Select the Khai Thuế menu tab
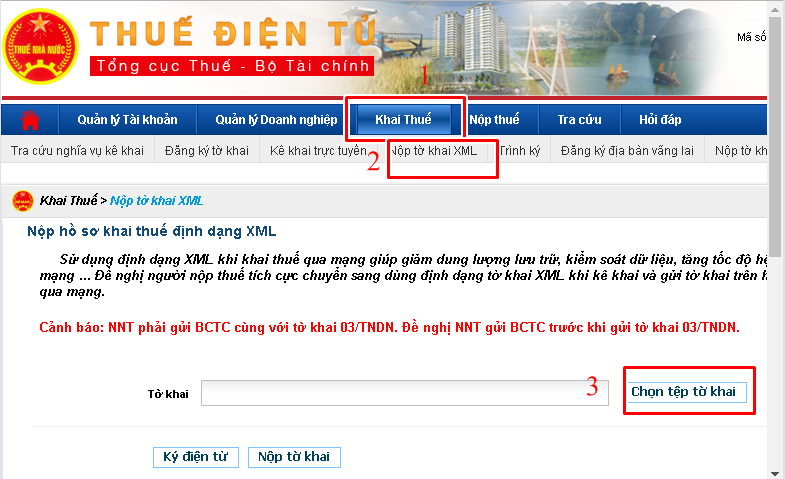785x479 pixels. point(404,120)
